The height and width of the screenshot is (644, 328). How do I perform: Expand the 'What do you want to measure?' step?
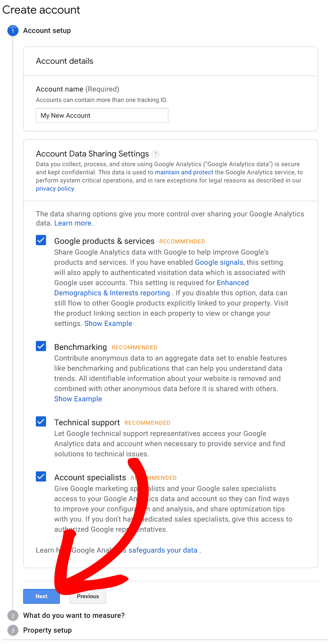point(74,615)
